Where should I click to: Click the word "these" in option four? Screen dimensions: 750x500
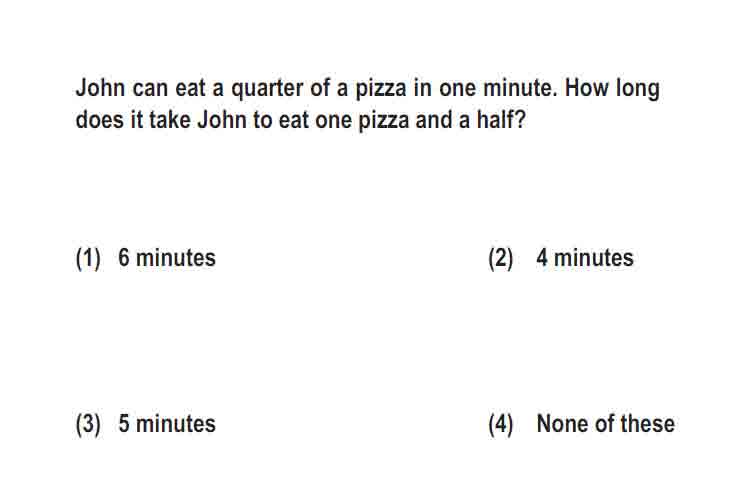(x=648, y=424)
